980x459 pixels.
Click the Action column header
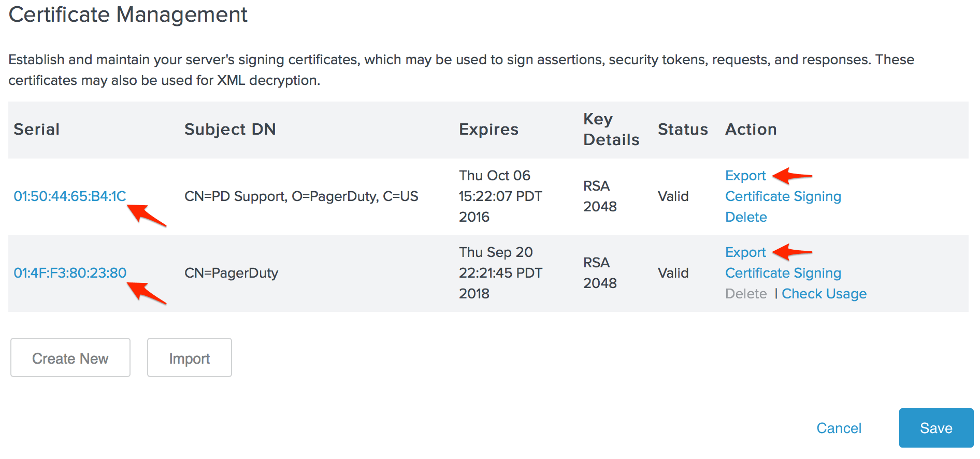click(x=751, y=130)
